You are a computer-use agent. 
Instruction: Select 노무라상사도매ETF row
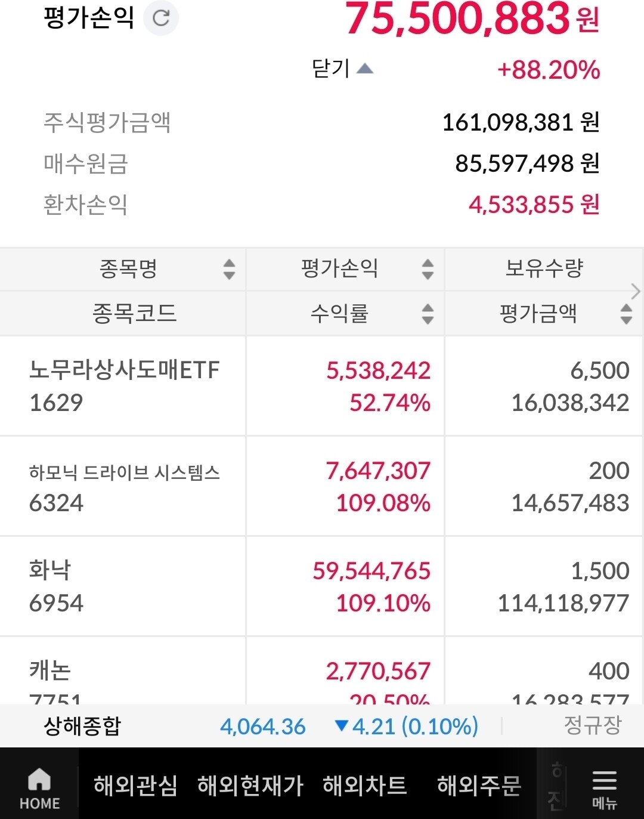pos(321,386)
